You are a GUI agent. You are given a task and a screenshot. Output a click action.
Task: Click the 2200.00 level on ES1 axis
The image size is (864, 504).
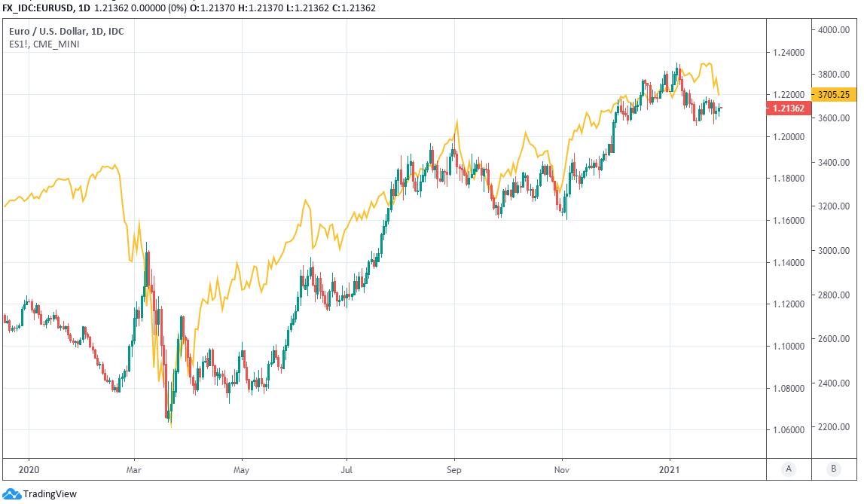(834, 427)
